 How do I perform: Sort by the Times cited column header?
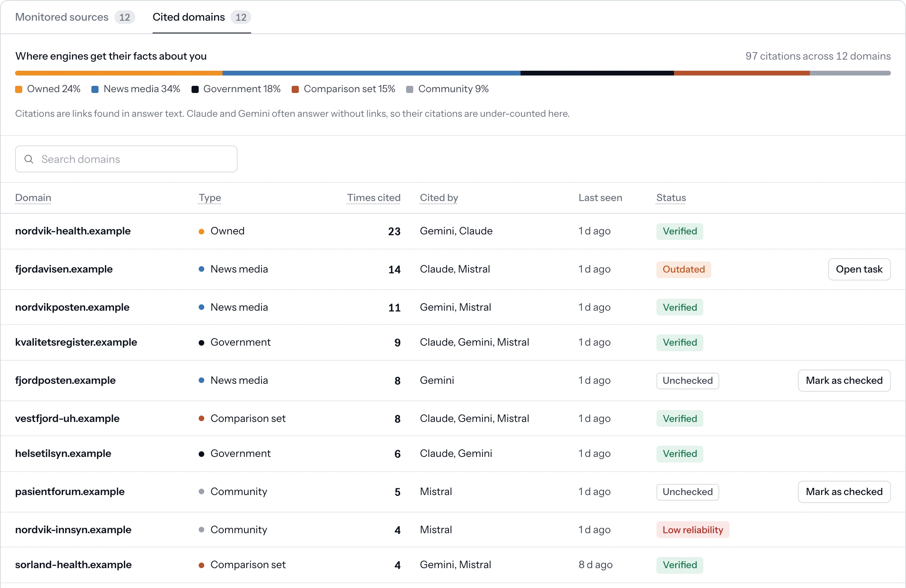[x=374, y=197]
